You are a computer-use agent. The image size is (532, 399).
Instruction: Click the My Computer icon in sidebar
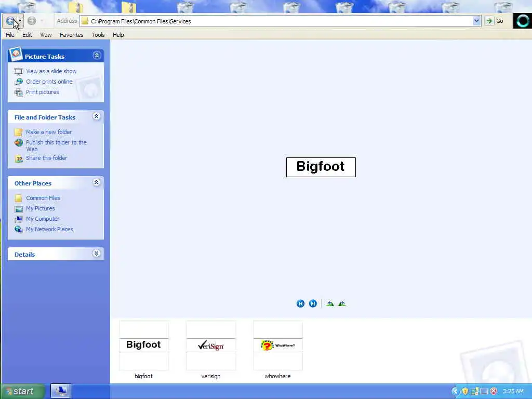[x=18, y=219]
